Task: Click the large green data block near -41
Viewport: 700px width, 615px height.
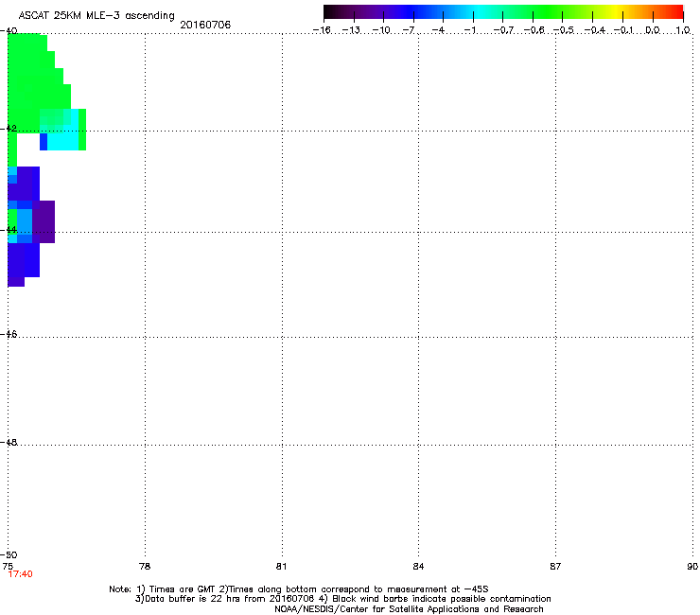Action: click(x=33, y=82)
